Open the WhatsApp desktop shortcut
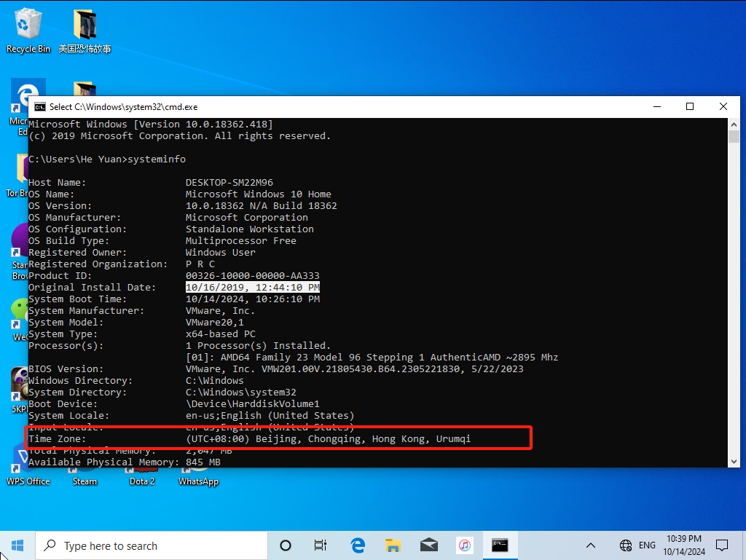This screenshot has height=560, width=746. click(198, 476)
